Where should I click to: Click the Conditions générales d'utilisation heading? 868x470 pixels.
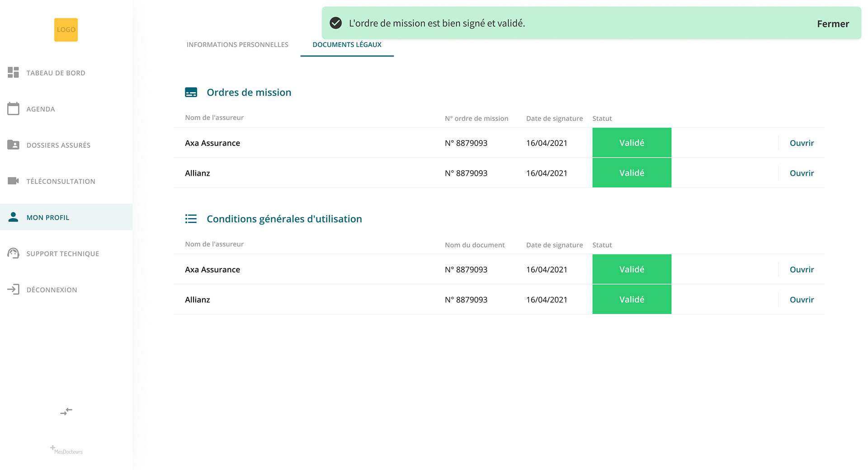284,219
